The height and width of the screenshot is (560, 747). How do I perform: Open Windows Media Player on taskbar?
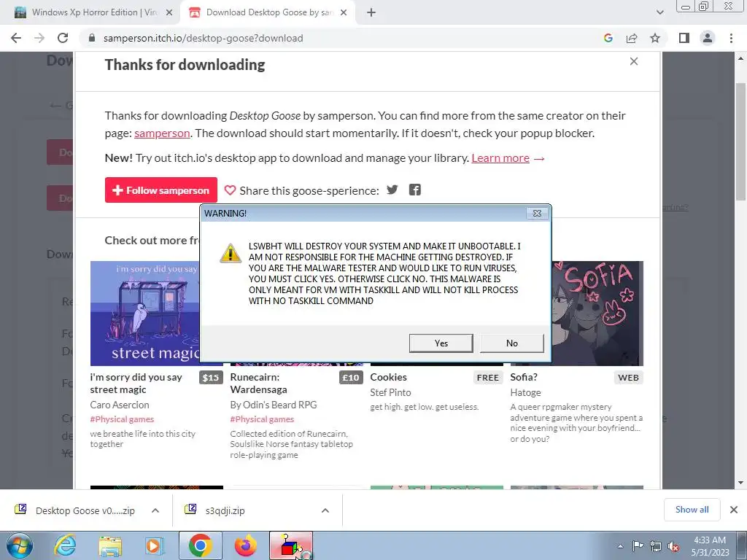(x=155, y=545)
